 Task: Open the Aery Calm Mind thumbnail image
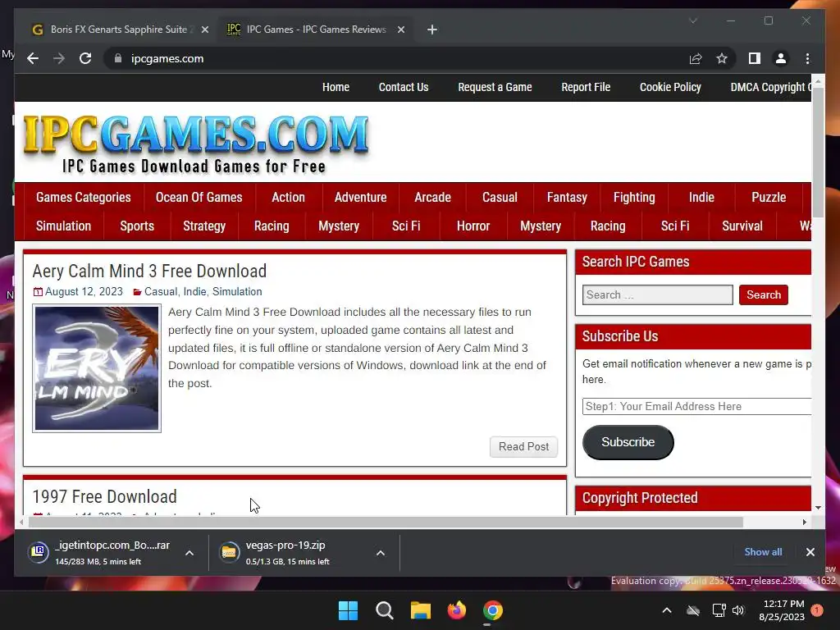click(x=97, y=368)
